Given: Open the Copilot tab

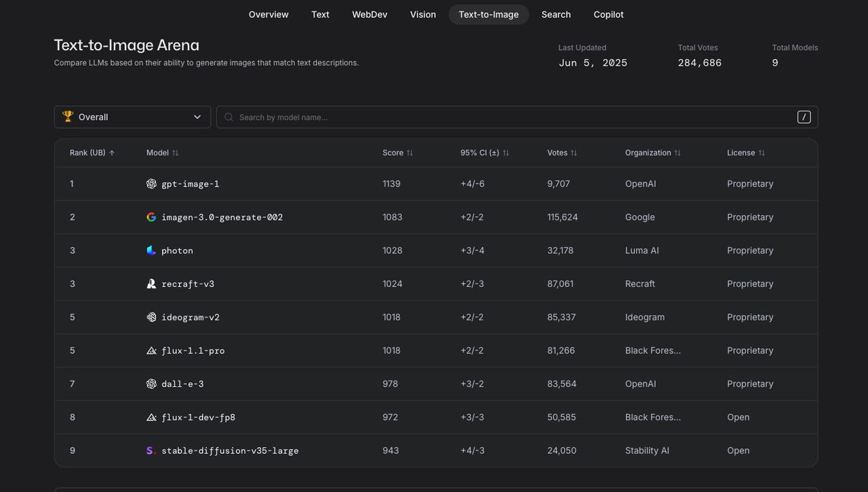Looking at the screenshot, I should [x=608, y=14].
